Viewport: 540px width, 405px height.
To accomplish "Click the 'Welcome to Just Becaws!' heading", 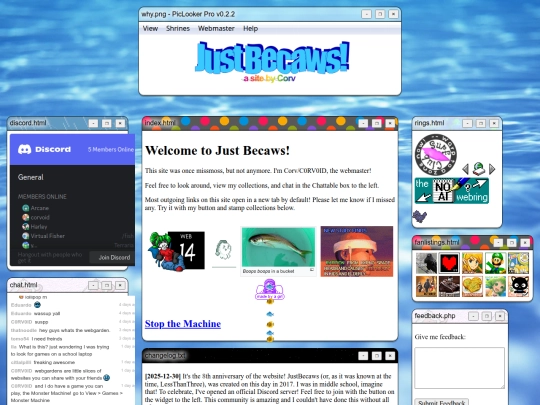I will [x=217, y=150].
